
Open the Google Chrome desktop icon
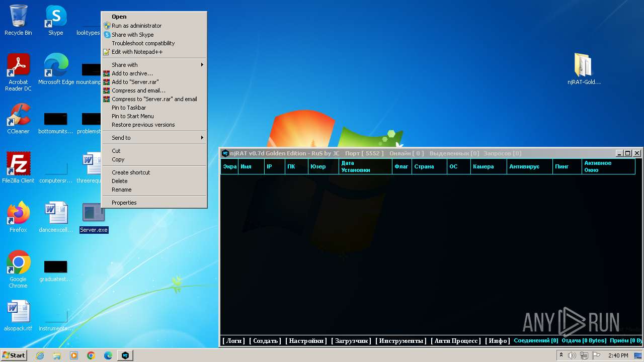pyautogui.click(x=18, y=269)
